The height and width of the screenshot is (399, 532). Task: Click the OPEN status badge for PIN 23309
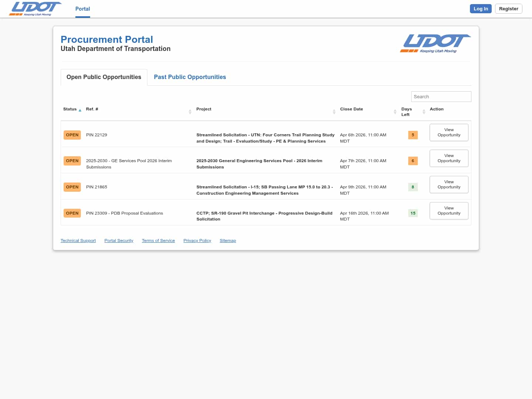(x=72, y=213)
